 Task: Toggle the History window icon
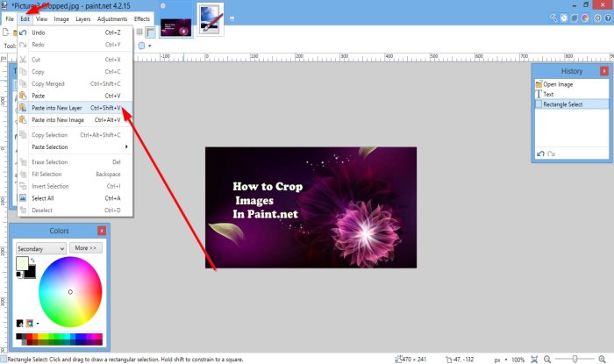tap(564, 18)
